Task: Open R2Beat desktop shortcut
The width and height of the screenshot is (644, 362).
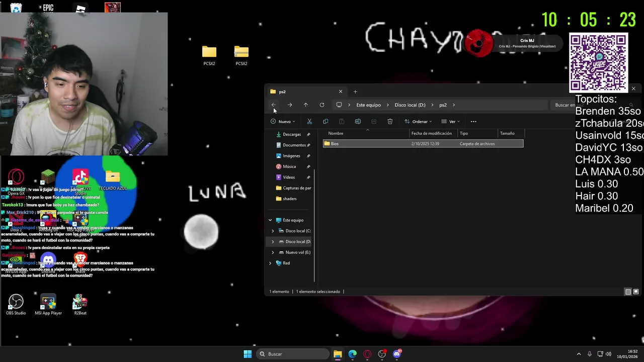Action: (80, 305)
